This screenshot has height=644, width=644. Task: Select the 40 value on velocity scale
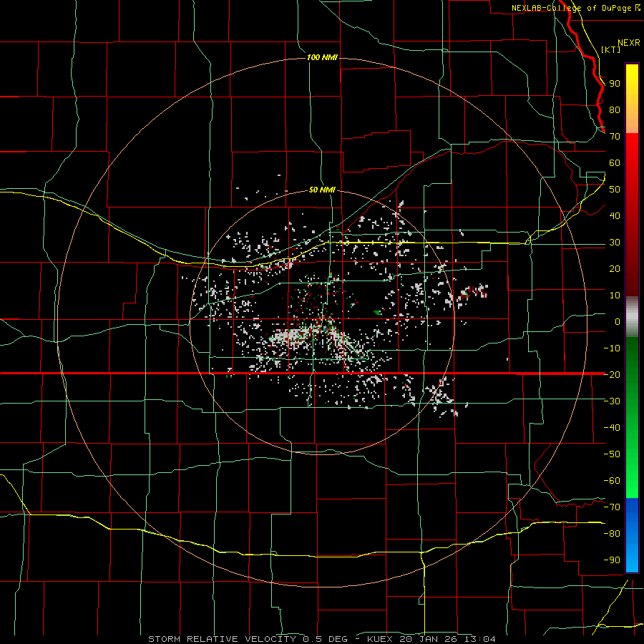click(615, 216)
